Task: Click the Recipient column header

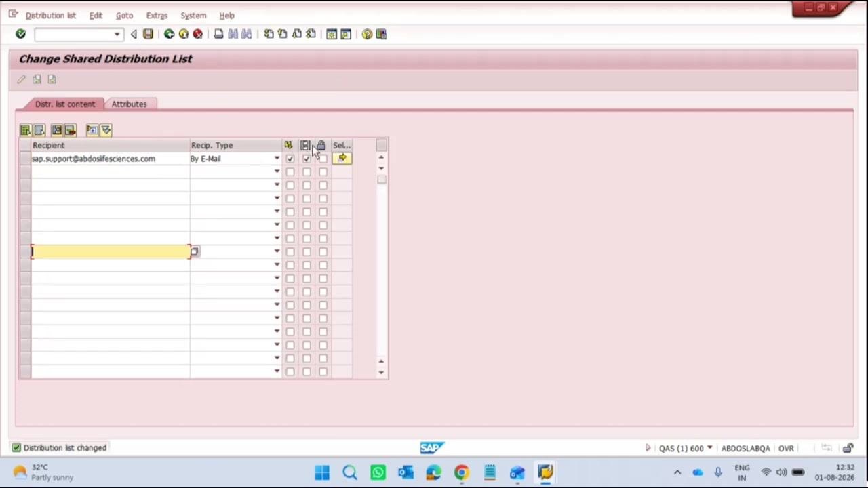Action: [x=111, y=145]
